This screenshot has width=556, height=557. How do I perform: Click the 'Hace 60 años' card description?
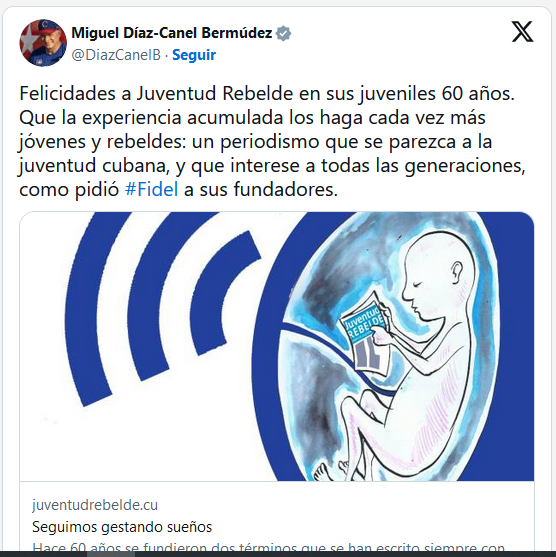[x=268, y=547]
